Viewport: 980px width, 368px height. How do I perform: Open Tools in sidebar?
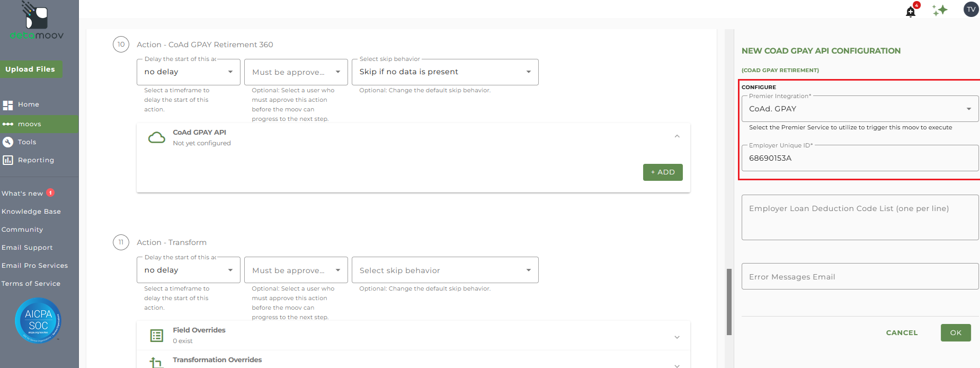point(27,142)
